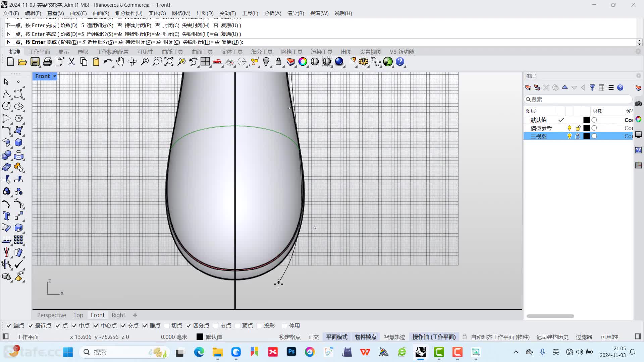This screenshot has height=362, width=644.
Task: Undo with the curved arrow icon
Action: coord(108,62)
